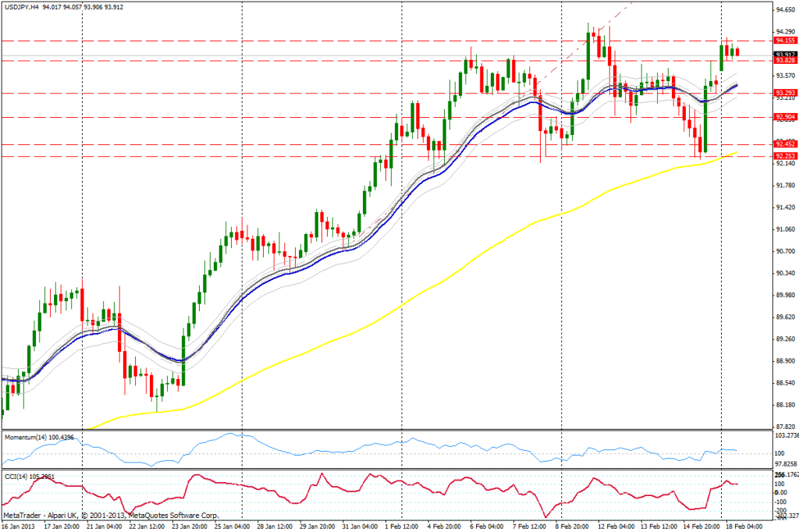
Task: Select the 91.060 value on price axis
Action: pyautogui.click(x=784, y=229)
